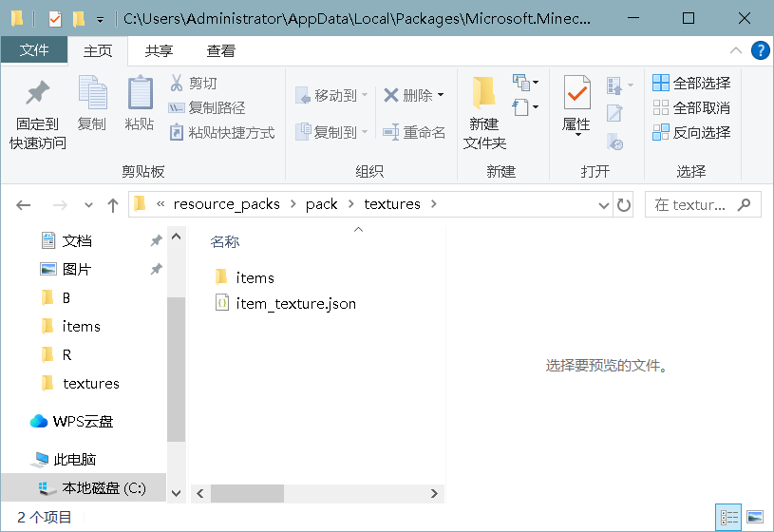This screenshot has width=774, height=532.
Task: Click Paste shortcut (粘贴快捷方式)
Action: pyautogui.click(x=221, y=132)
